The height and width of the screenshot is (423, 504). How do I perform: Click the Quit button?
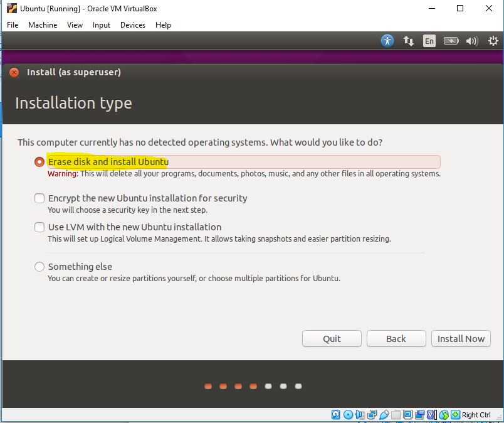pyautogui.click(x=332, y=338)
